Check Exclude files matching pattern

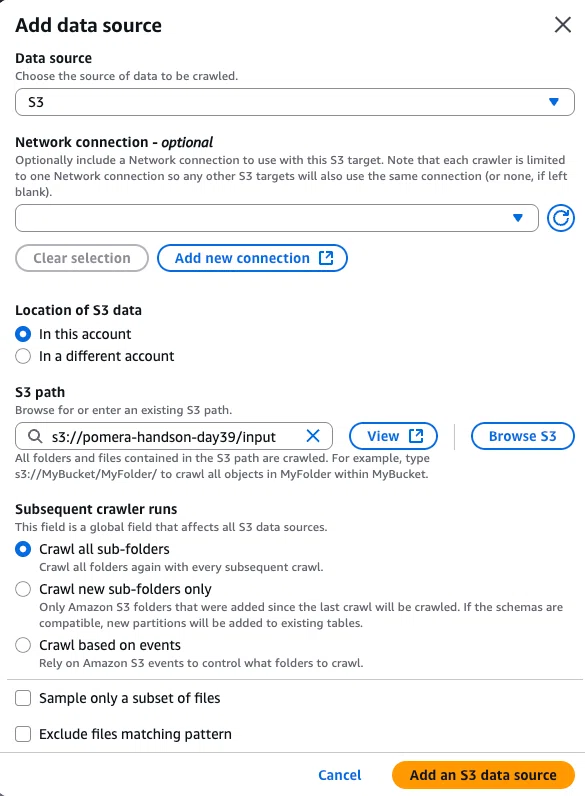click(23, 734)
